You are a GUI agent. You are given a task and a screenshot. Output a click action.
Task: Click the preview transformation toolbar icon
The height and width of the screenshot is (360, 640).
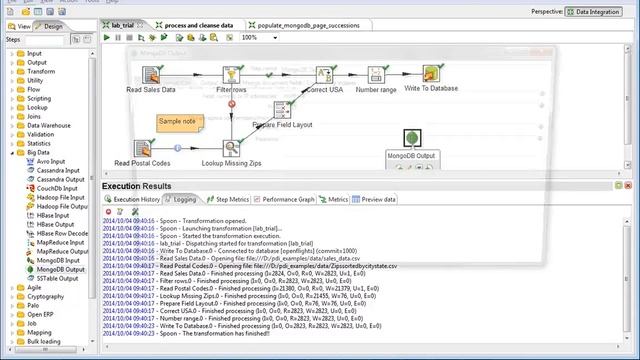click(141, 38)
